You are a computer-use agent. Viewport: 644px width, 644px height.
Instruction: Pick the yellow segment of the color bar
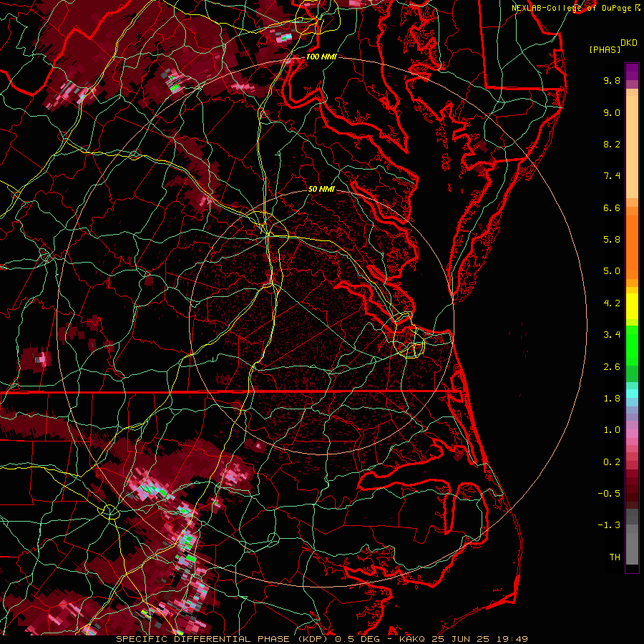click(632, 306)
